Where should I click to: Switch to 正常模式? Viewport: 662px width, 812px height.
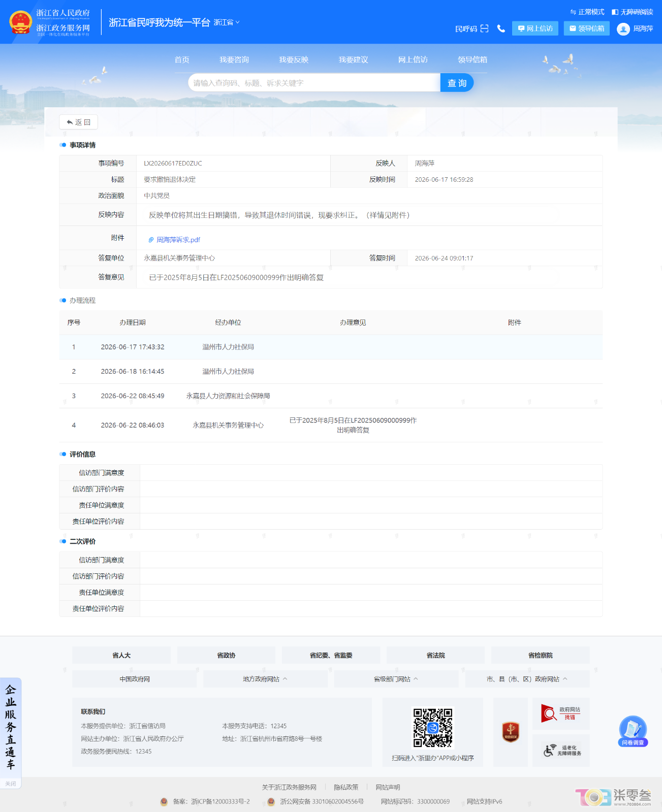pos(587,12)
